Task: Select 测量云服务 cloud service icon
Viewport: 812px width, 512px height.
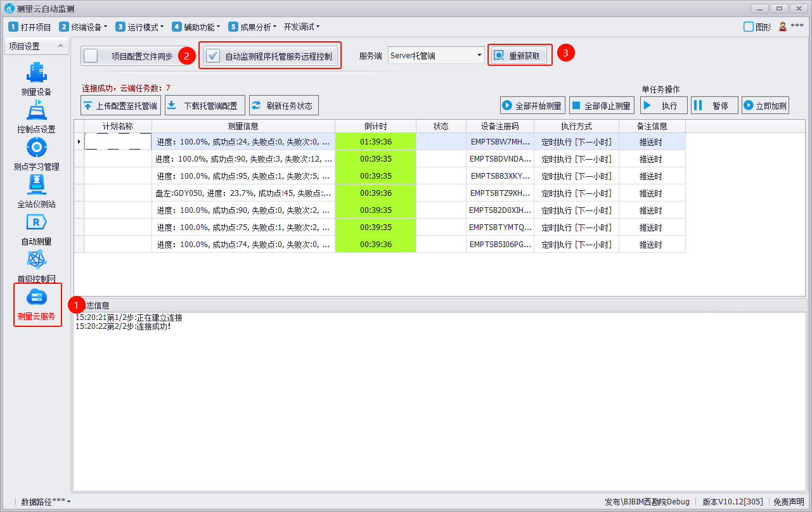Action: (x=36, y=297)
